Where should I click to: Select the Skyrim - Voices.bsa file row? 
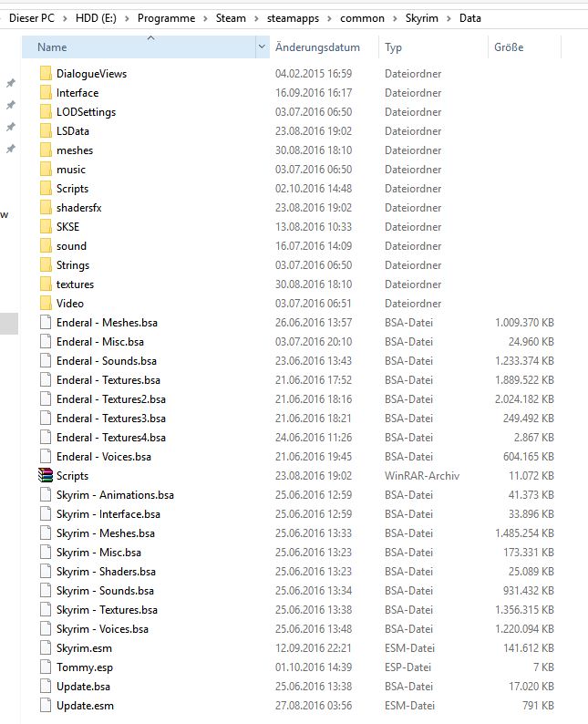click(102, 628)
